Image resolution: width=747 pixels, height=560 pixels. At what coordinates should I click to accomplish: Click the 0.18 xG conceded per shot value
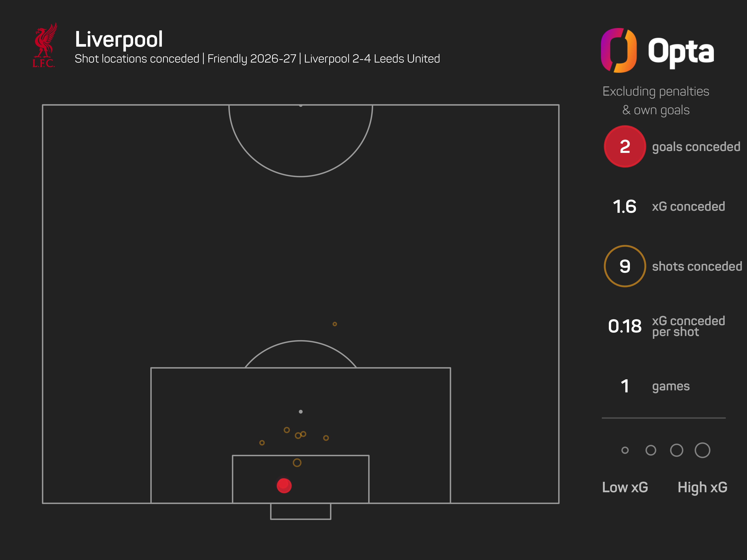pos(625,326)
